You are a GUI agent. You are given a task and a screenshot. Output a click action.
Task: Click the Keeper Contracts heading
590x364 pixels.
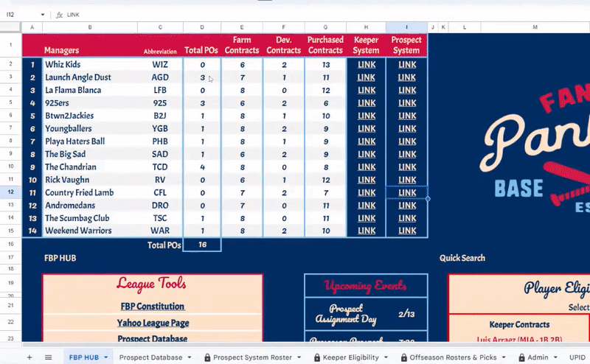coord(519,324)
